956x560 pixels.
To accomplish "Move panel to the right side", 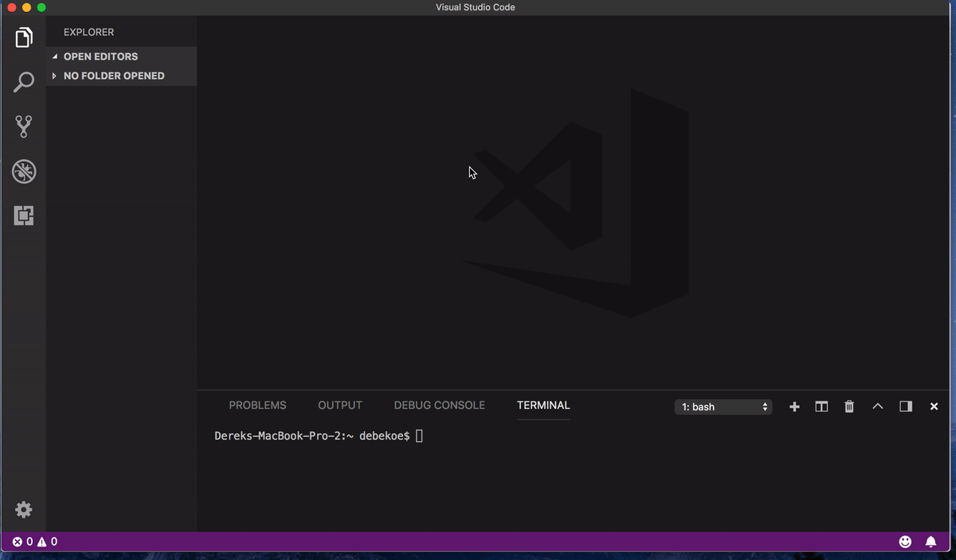I will tap(906, 406).
